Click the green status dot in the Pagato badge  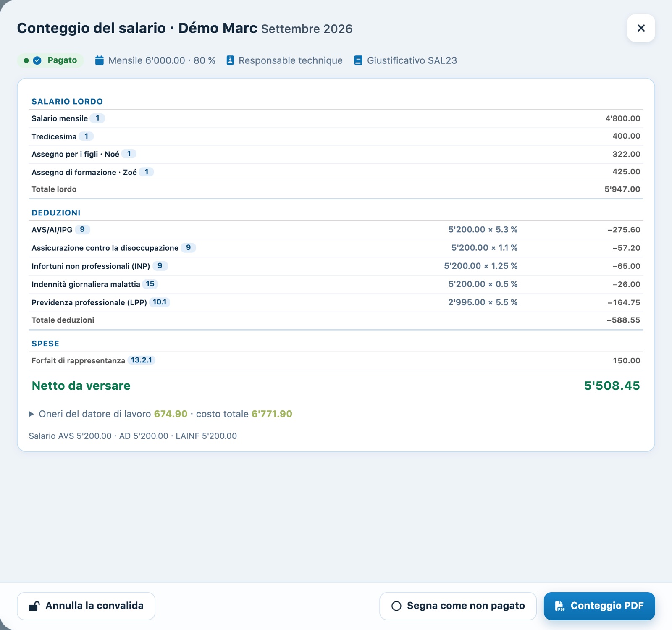[26, 60]
